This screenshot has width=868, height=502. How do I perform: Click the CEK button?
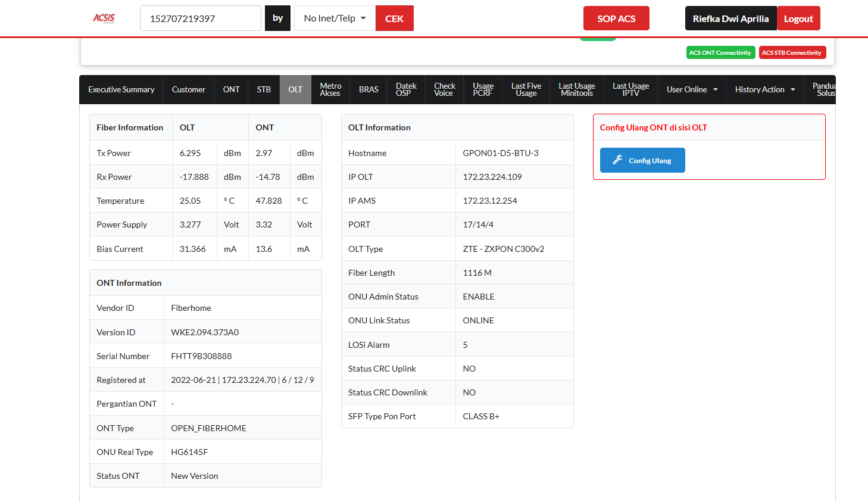394,18
